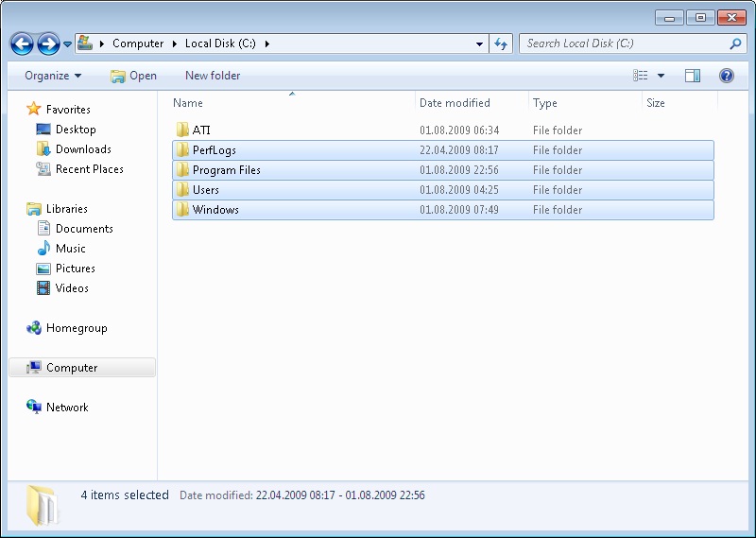Click the Windows folder name
The width and height of the screenshot is (756, 538).
click(x=215, y=209)
